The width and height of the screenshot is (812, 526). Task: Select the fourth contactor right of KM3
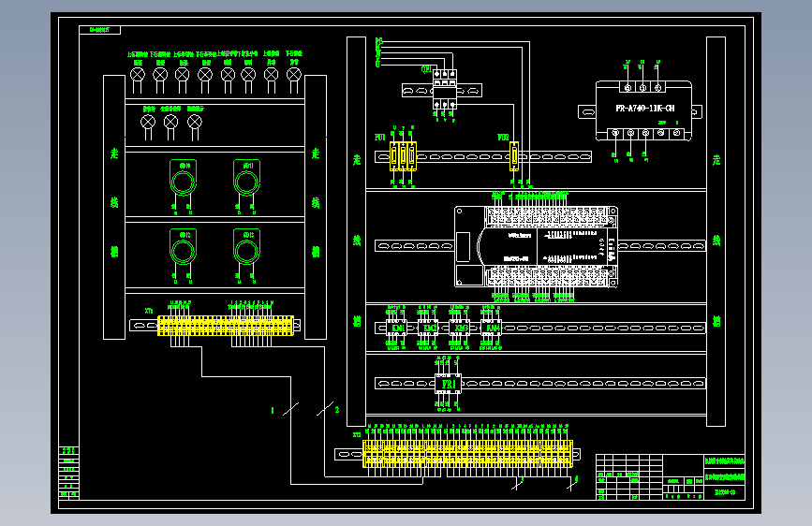(x=491, y=328)
